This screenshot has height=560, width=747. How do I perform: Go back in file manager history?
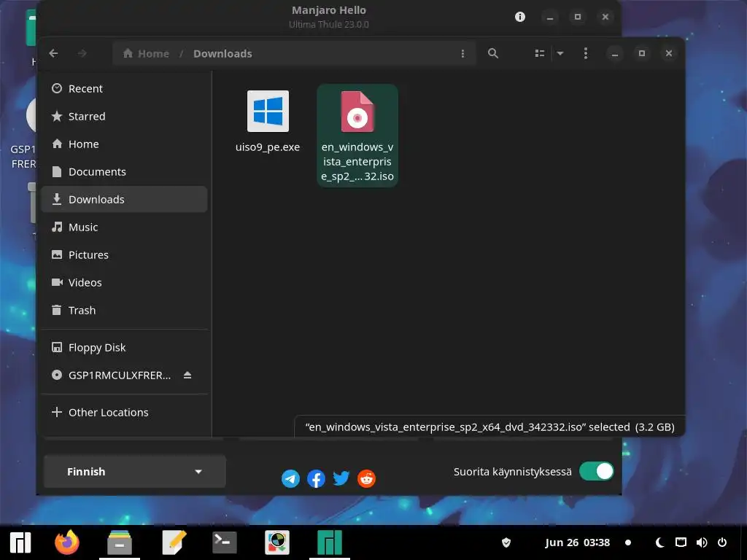pos(53,53)
